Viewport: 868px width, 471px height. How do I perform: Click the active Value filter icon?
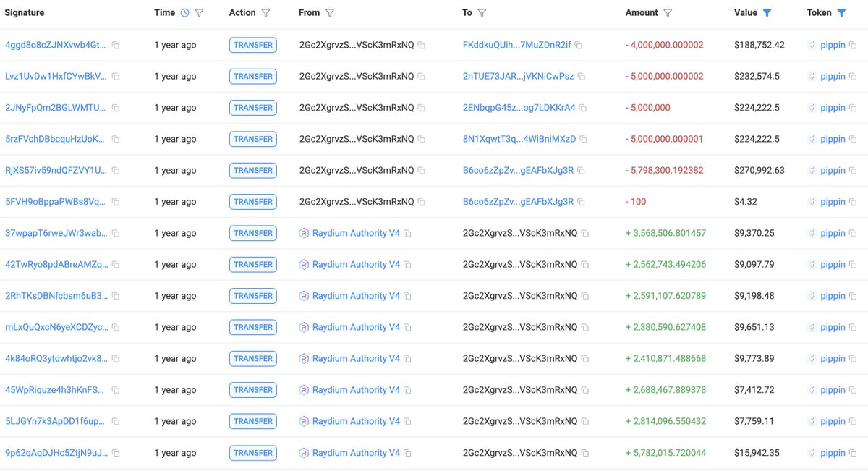click(767, 13)
